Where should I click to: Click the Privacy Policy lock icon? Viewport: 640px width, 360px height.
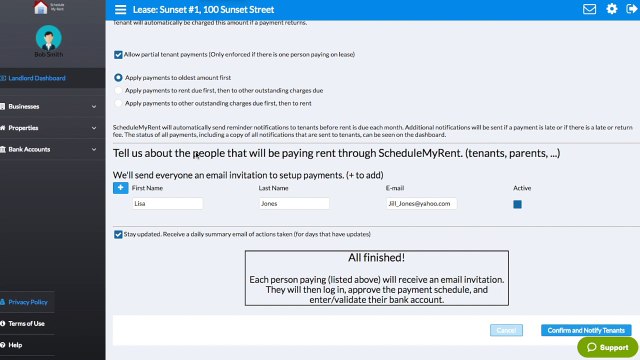point(3,302)
